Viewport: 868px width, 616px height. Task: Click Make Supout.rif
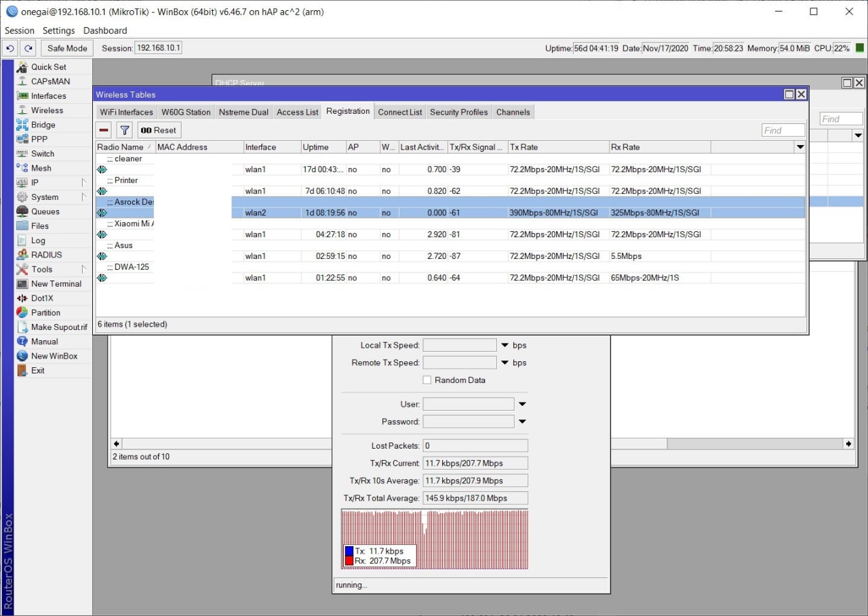click(x=54, y=327)
